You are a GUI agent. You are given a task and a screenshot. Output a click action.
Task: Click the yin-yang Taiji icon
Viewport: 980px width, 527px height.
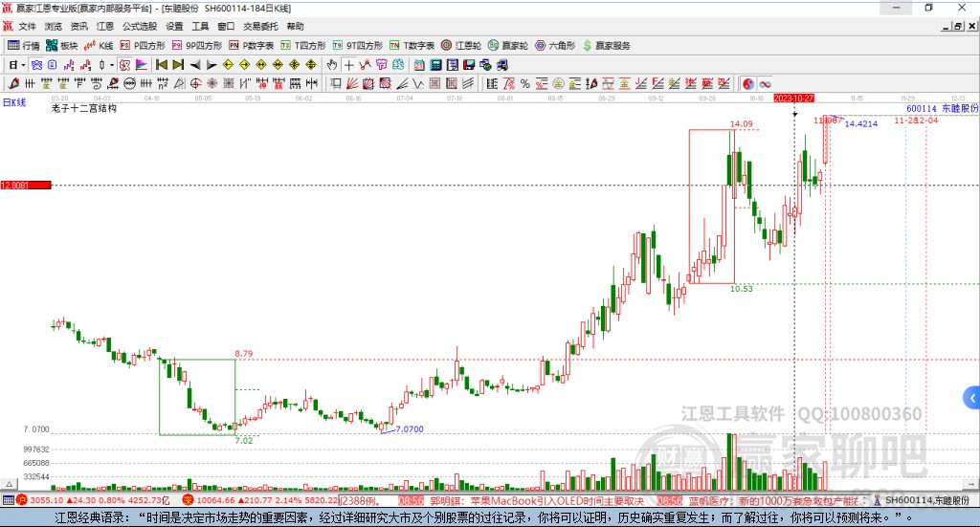click(748, 83)
